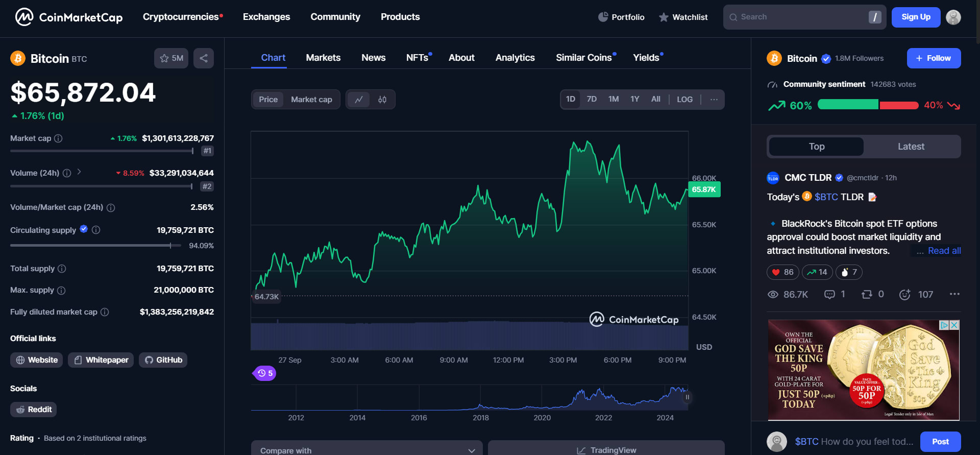Click the comment icon on post

pos(830,294)
